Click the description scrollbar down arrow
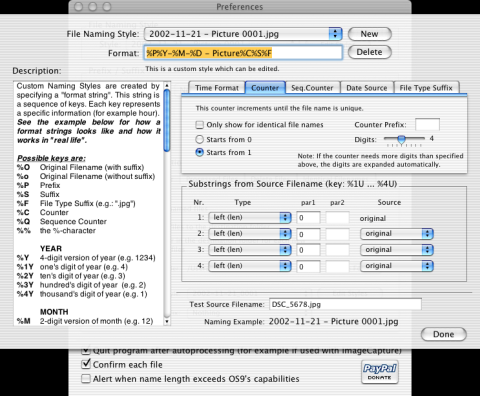 (x=167, y=322)
